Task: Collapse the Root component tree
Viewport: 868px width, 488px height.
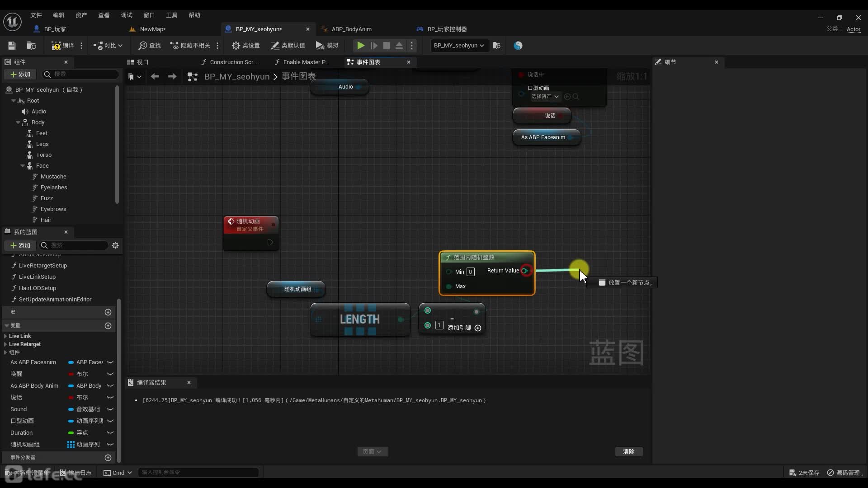Action: [14, 101]
